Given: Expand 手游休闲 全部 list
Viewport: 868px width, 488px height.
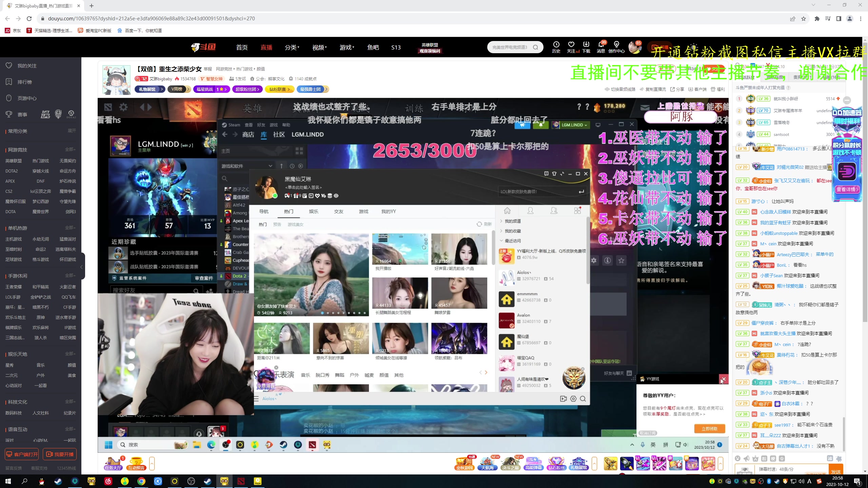Looking at the screenshot, I should coord(70,276).
